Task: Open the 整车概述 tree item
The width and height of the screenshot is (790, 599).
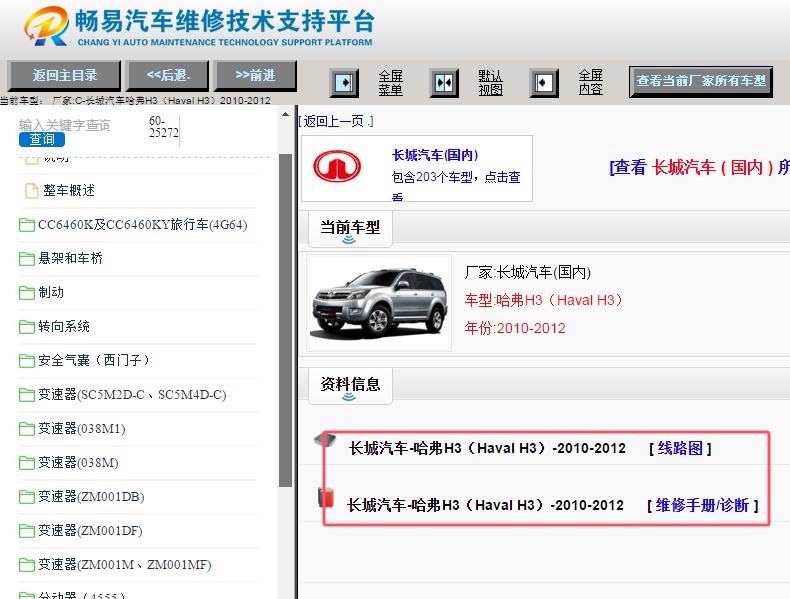Action: click(69, 190)
